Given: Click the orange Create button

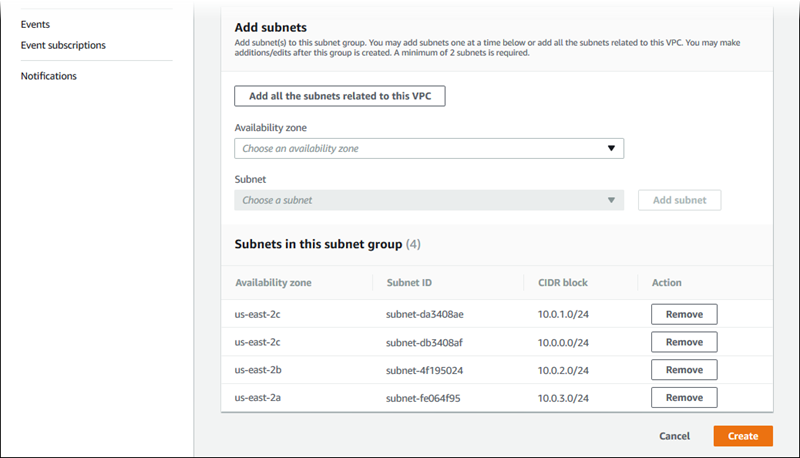Looking at the screenshot, I should click(x=743, y=436).
